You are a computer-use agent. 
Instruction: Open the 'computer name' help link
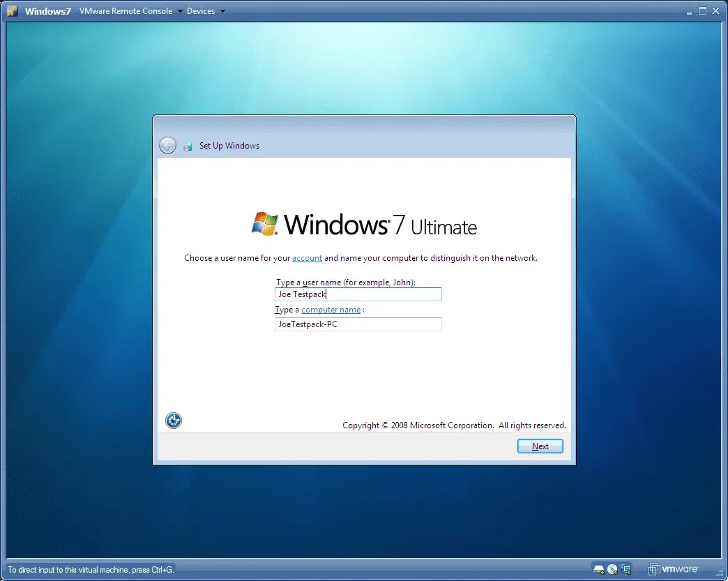click(x=331, y=309)
